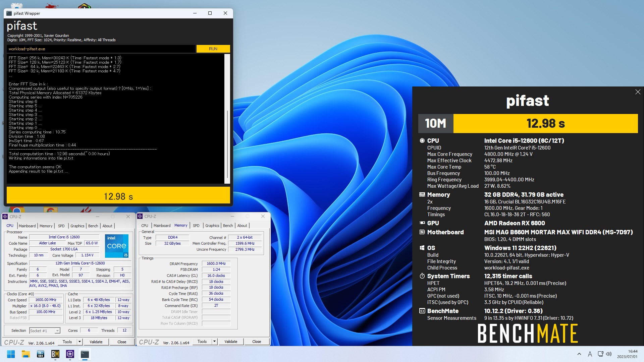The width and height of the screenshot is (644, 362).
Task: Open the Socket #1 selection dropdown
Action: click(x=45, y=331)
